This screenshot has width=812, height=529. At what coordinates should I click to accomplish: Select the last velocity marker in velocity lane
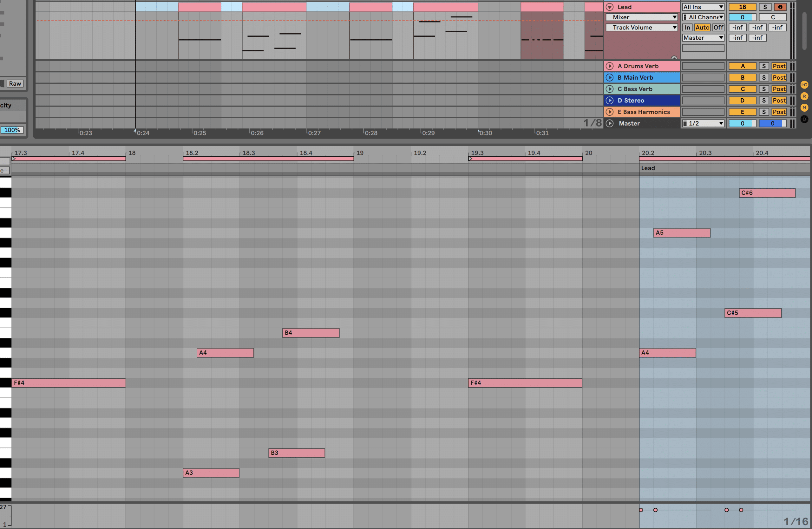pos(741,510)
